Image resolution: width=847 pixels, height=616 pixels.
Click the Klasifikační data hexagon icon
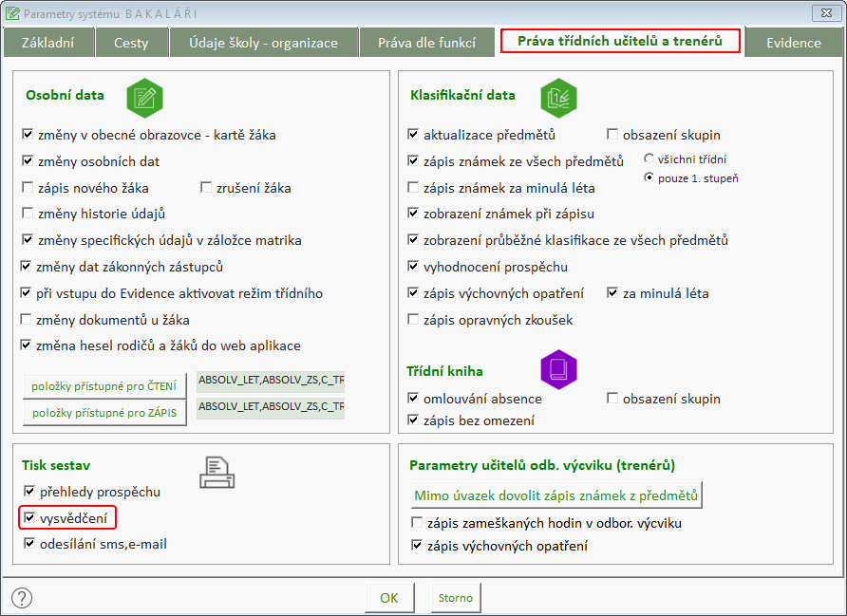558,97
